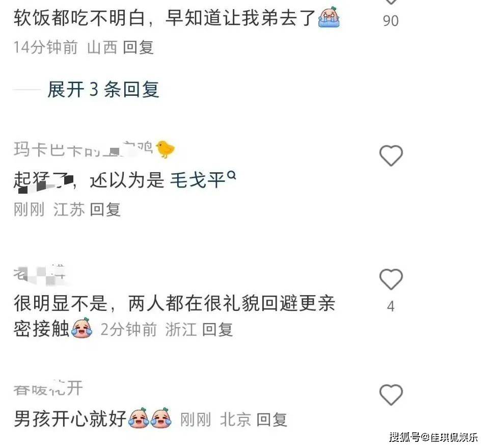Tap the yellow chick emoji beside the username

pyautogui.click(x=165, y=149)
